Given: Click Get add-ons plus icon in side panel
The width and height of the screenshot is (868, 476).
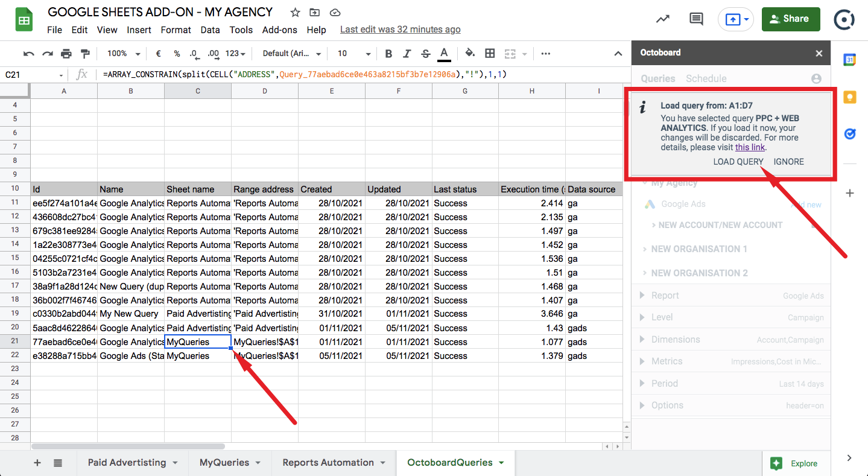Looking at the screenshot, I should 850,193.
